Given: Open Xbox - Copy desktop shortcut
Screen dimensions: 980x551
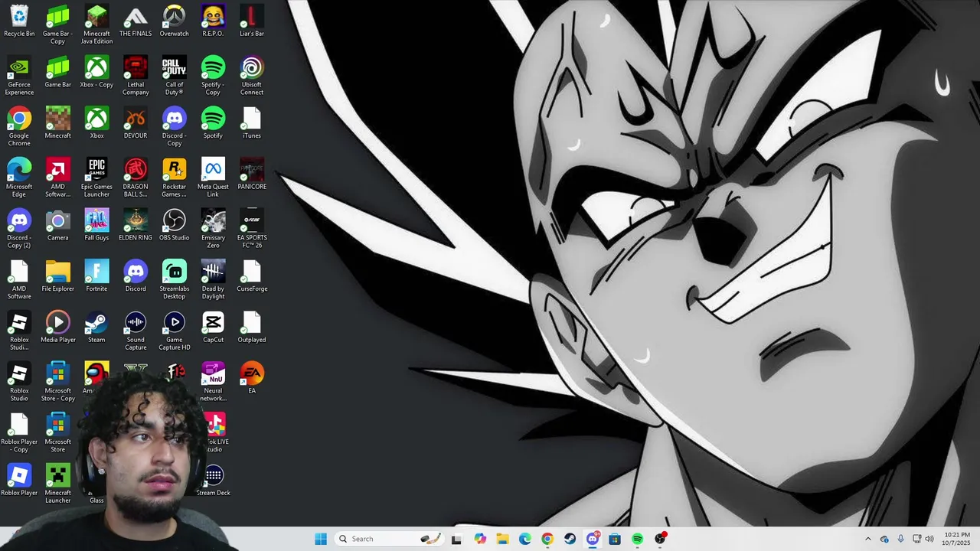Looking at the screenshot, I should 96,73.
